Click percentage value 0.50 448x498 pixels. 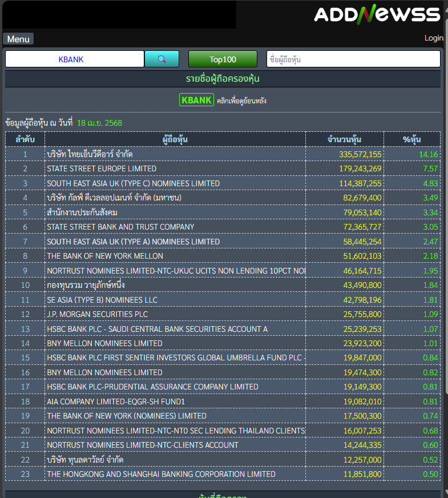pyautogui.click(x=430, y=474)
